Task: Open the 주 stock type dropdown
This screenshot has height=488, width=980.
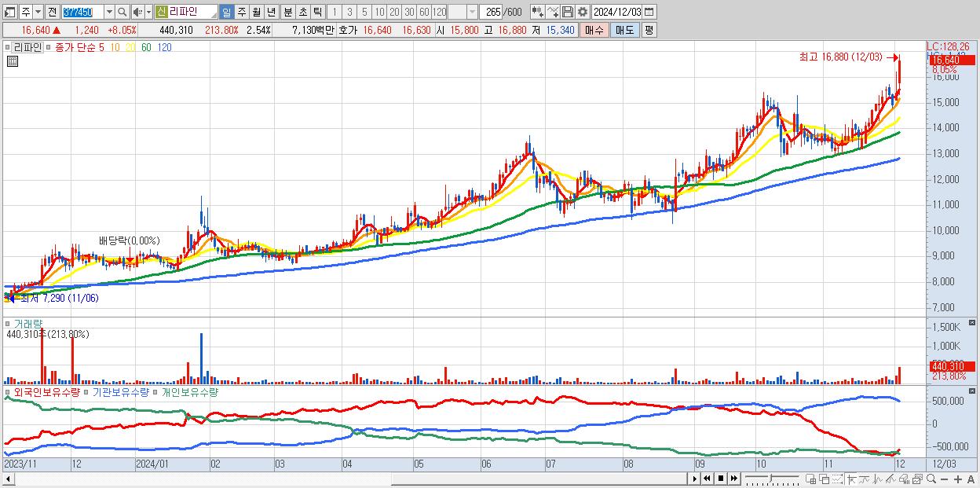Action: pyautogui.click(x=38, y=12)
